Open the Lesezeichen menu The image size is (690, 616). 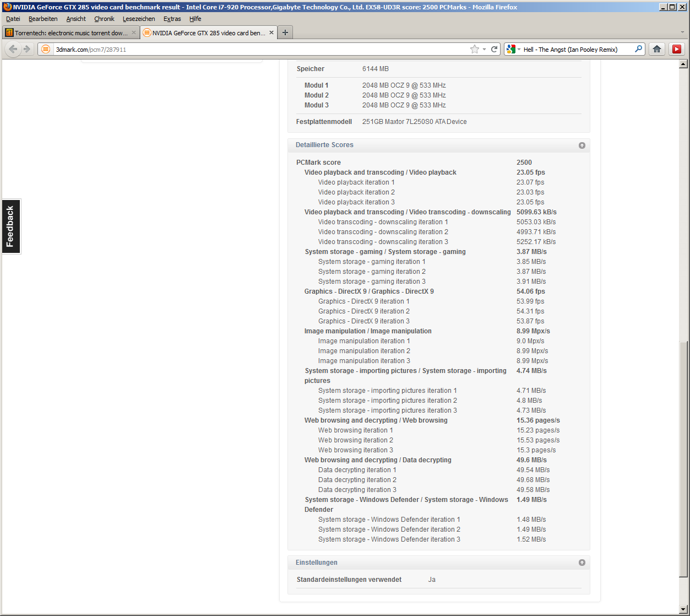pyautogui.click(x=139, y=19)
